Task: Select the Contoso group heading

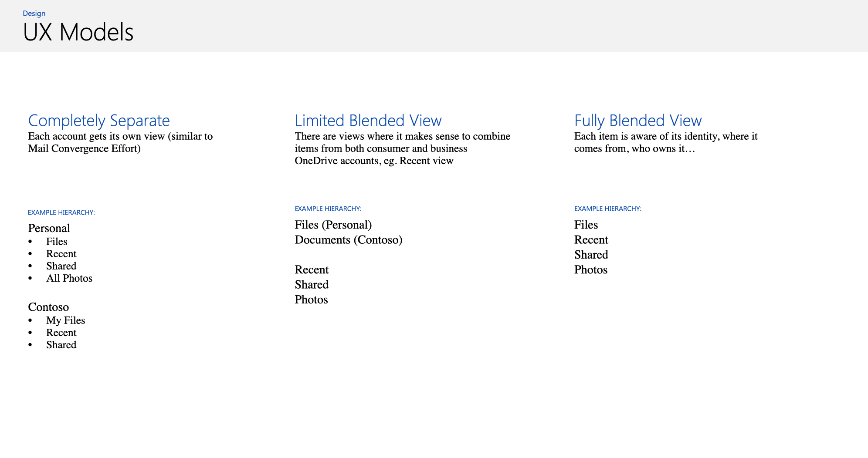Action: click(48, 307)
